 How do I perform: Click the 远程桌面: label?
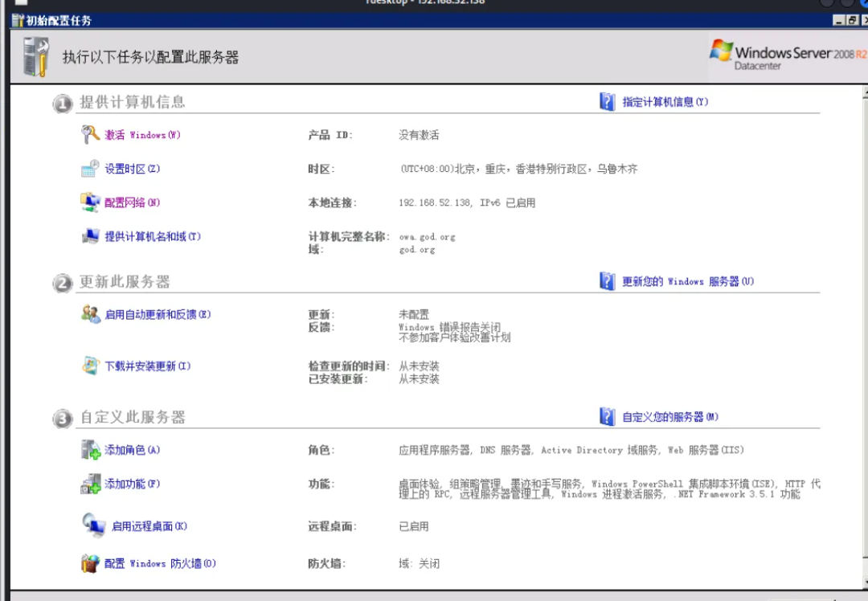click(332, 526)
